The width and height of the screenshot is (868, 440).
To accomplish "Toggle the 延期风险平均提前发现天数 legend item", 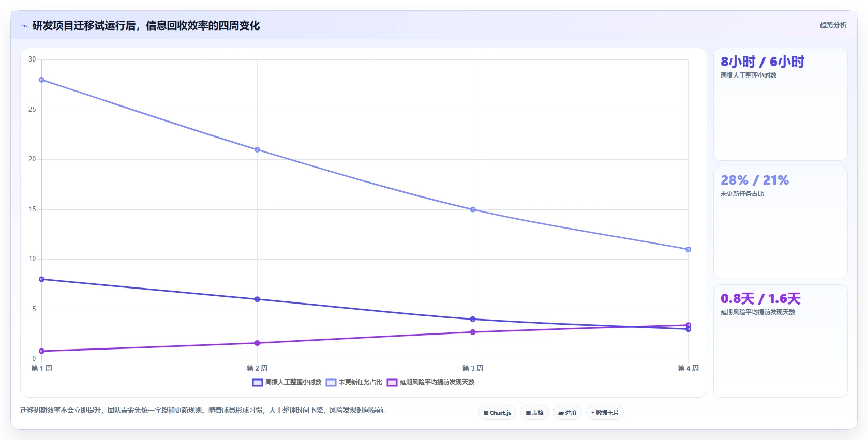I will pos(430,382).
